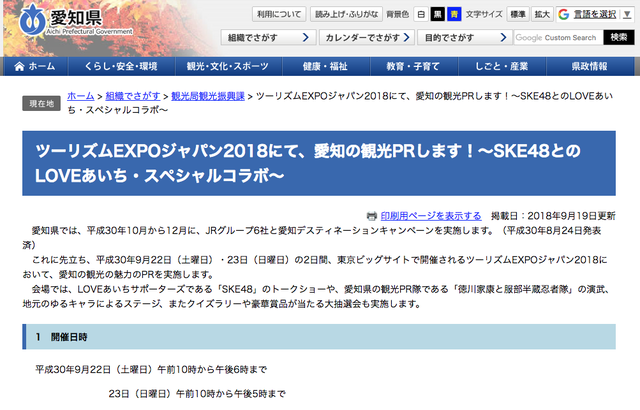The image size is (640, 410).
Task: Click the Aichi Prefecture logo emblem
Action: pos(32,20)
